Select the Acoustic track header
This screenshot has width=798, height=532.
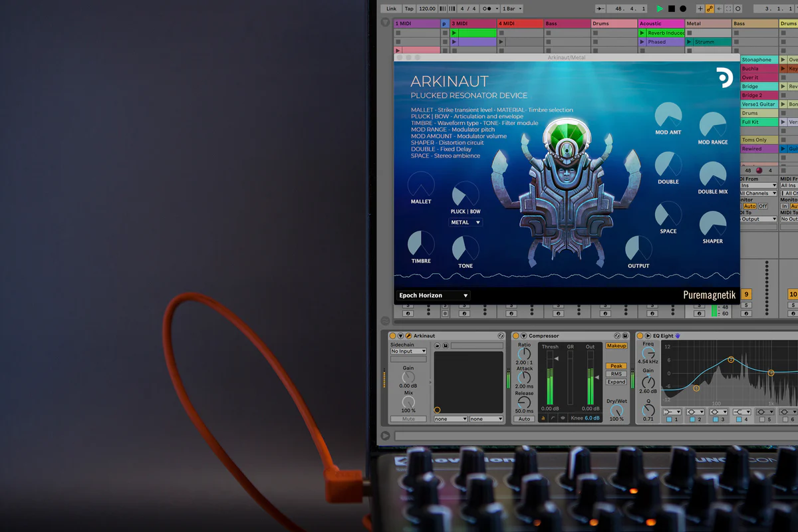click(x=661, y=24)
